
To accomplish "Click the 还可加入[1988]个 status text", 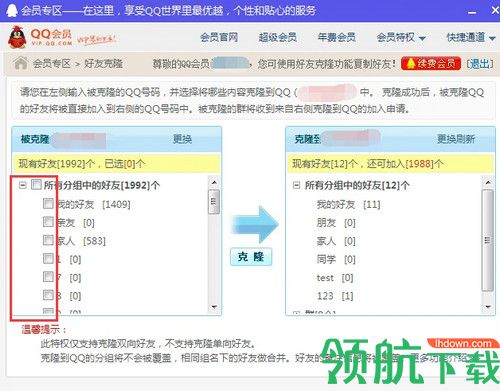I will [405, 164].
